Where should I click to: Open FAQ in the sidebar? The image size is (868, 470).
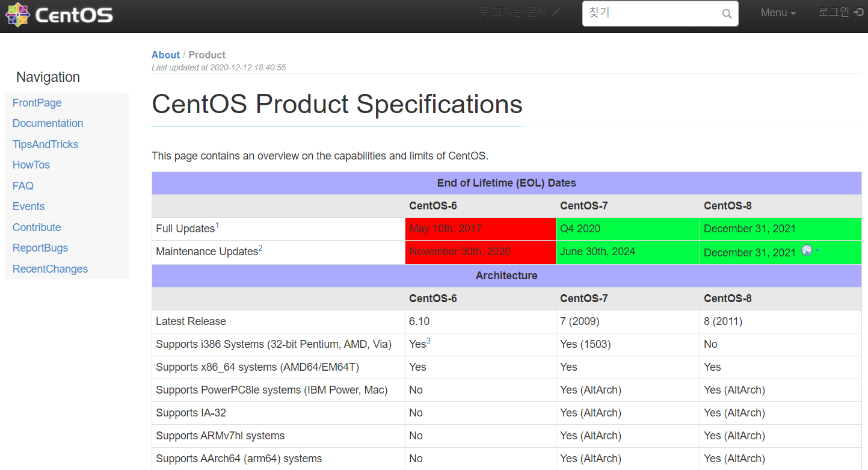tap(23, 186)
